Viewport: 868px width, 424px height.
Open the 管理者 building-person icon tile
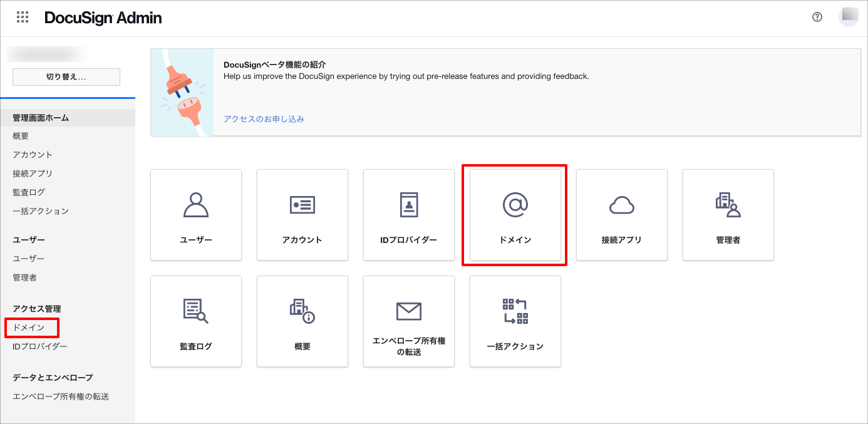click(728, 215)
